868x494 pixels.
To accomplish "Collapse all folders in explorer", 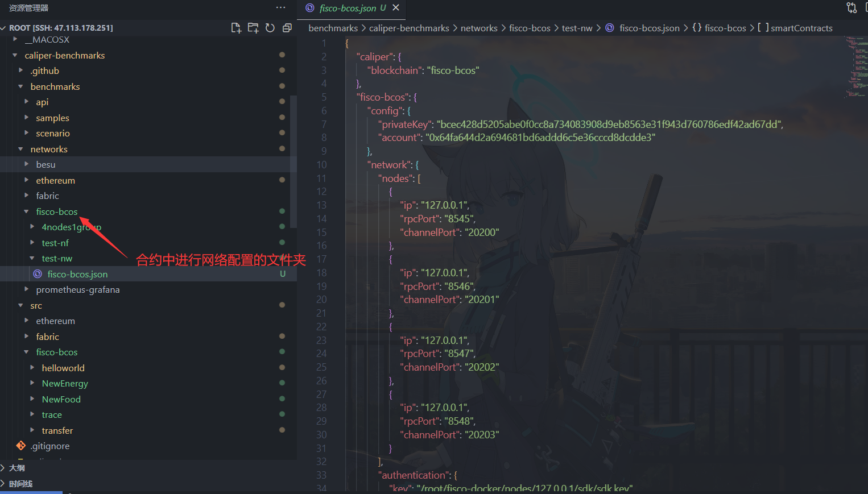I will coord(287,28).
